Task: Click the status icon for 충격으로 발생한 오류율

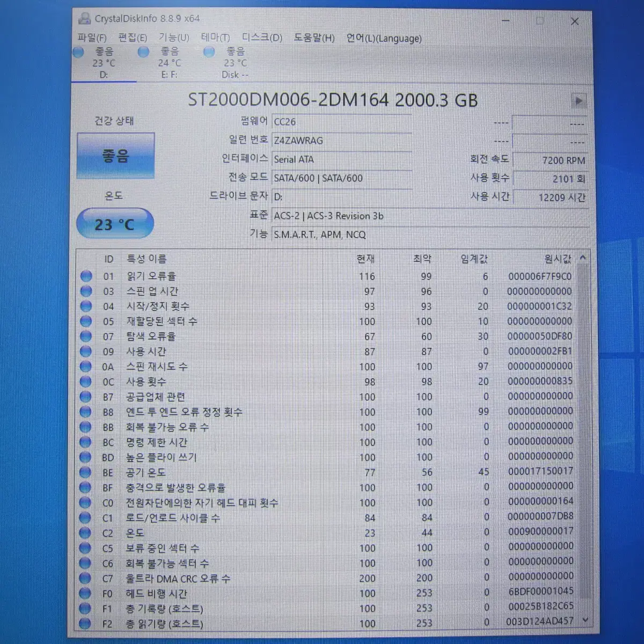Action: (86, 487)
